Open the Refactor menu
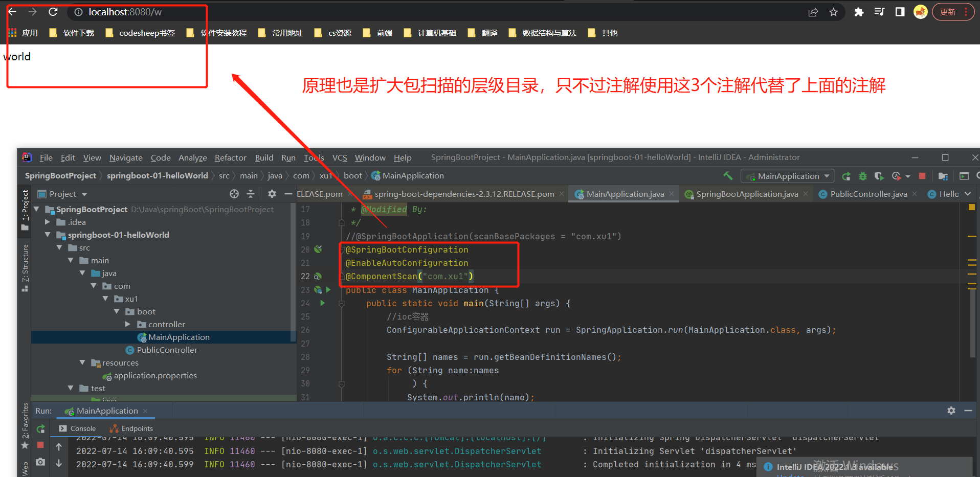The image size is (980, 477). 230,157
